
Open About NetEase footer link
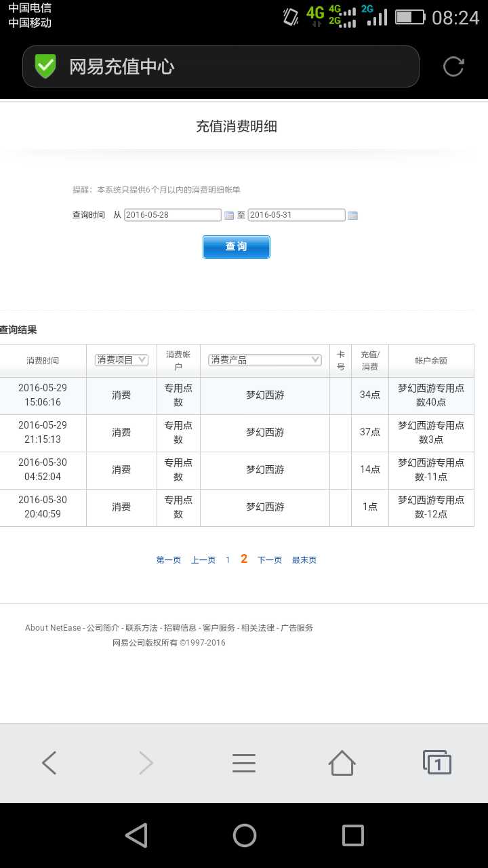53,628
